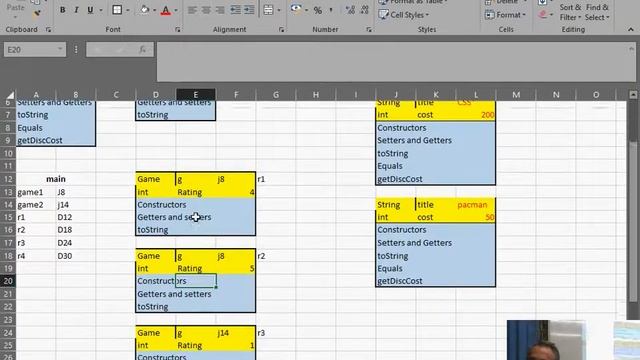This screenshot has height=360, width=640.
Task: Center align text
Action: [206, 10]
